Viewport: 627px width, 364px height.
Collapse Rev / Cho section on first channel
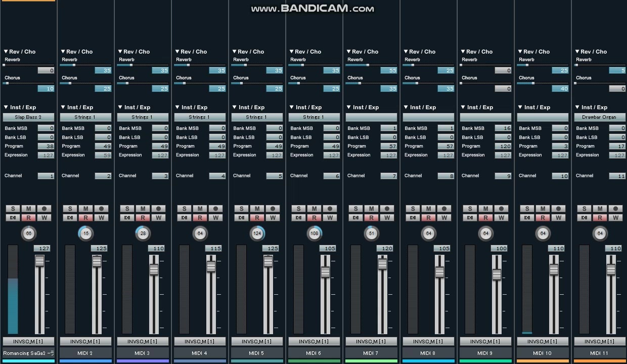click(x=6, y=52)
